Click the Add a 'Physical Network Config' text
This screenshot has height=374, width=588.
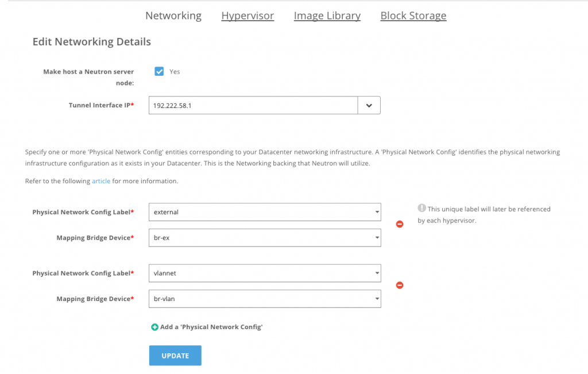coord(211,327)
